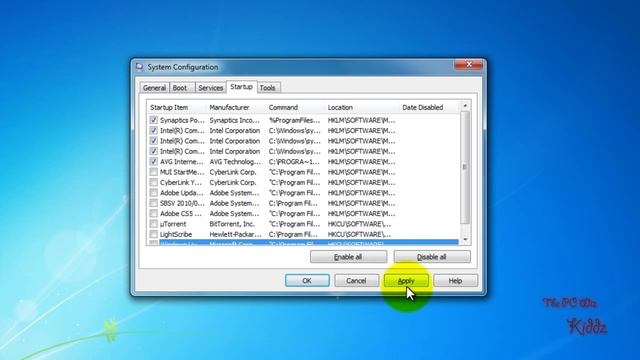Click the startup list scroll up arrow
The width and height of the screenshot is (640, 360).
(x=465, y=106)
